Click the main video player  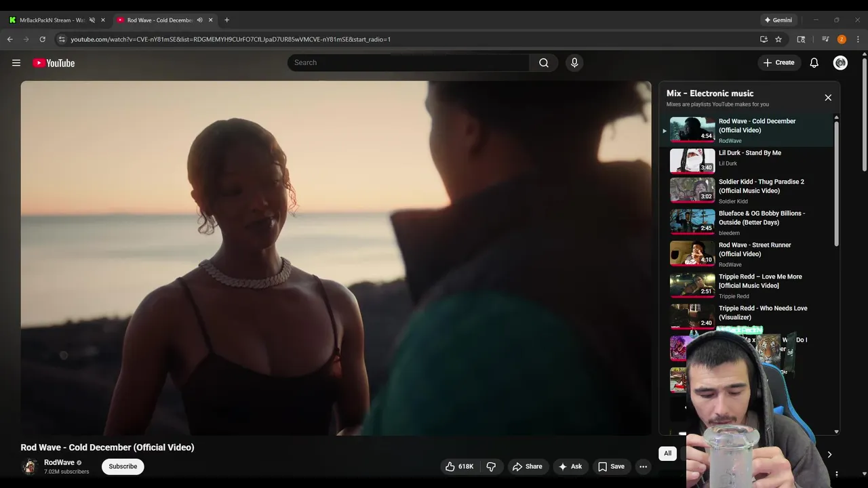point(336,258)
